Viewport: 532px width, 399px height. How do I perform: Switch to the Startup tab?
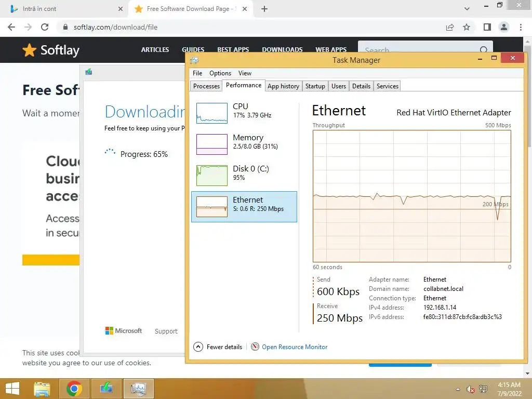[x=315, y=86]
